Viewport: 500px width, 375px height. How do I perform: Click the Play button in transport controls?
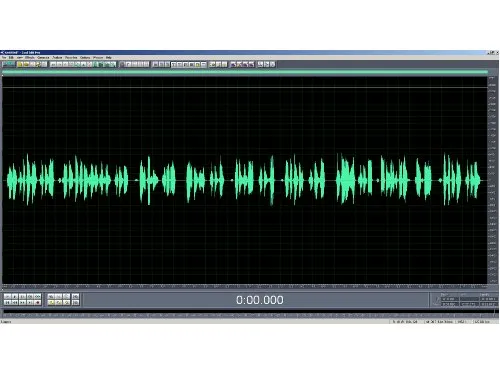15,296
